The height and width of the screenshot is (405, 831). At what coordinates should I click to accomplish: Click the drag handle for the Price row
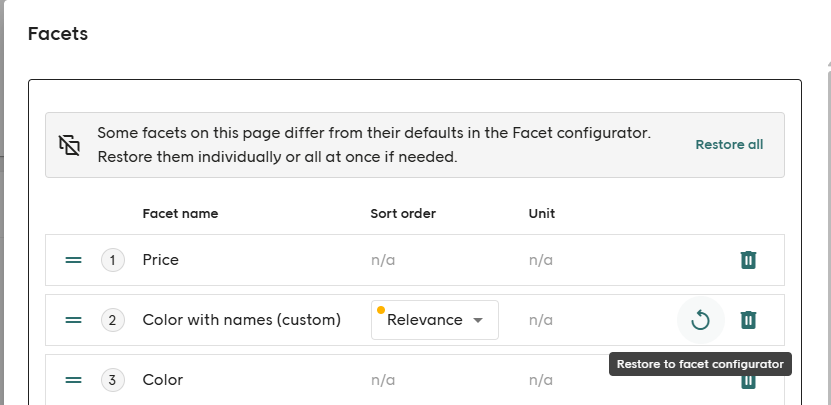click(73, 260)
